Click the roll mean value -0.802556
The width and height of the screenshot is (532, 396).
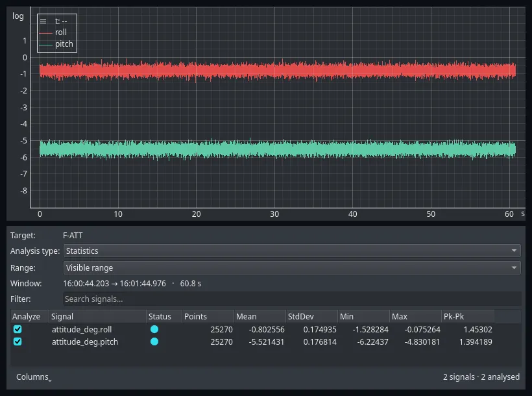267,329
